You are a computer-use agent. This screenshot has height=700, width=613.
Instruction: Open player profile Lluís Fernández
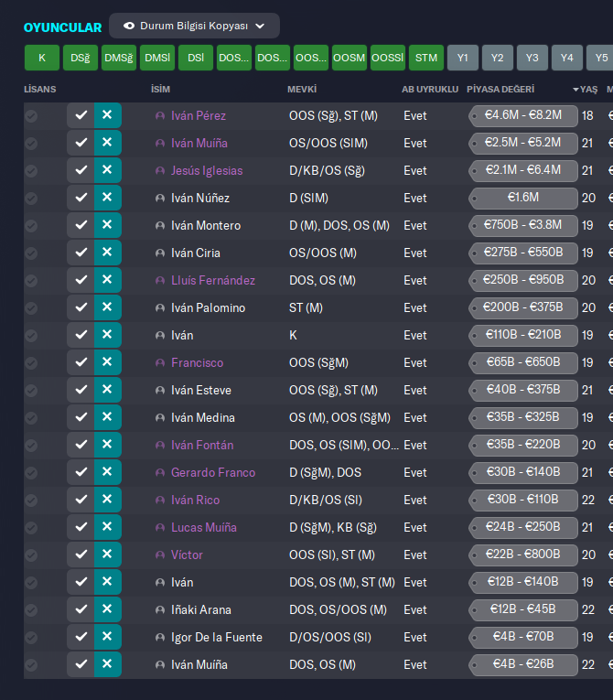213,280
